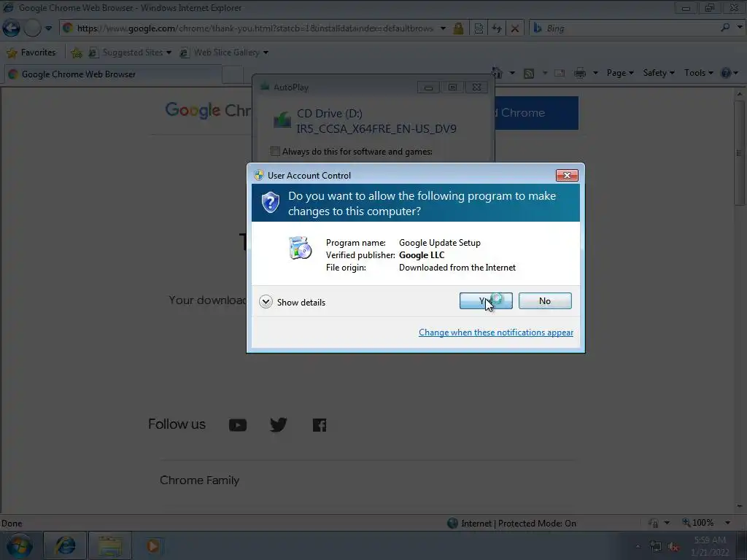Click the Add to Favorites Bar star icon
The width and height of the screenshot is (747, 560).
click(76, 52)
